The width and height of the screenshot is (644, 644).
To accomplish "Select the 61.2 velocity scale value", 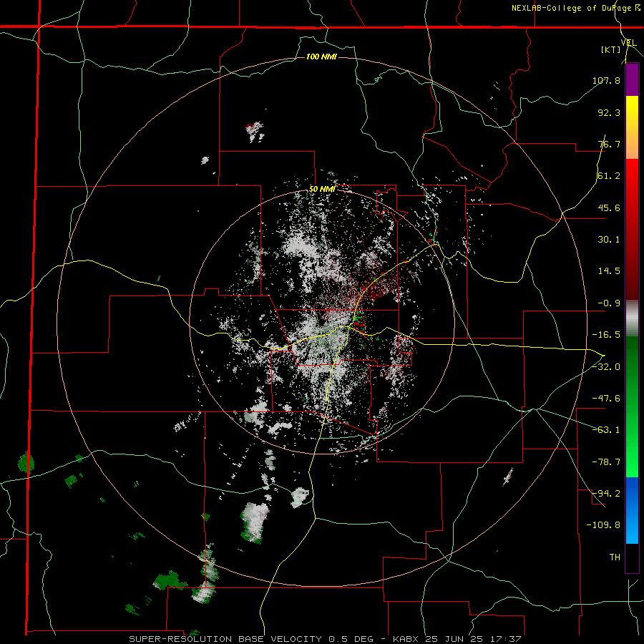I will pyautogui.click(x=609, y=176).
